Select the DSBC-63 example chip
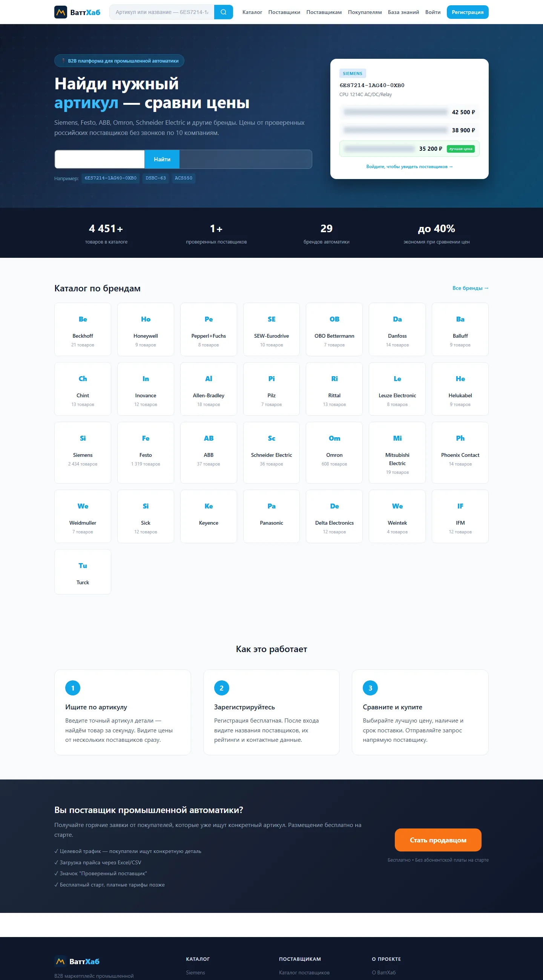This screenshot has height=980, width=543. coord(156,178)
